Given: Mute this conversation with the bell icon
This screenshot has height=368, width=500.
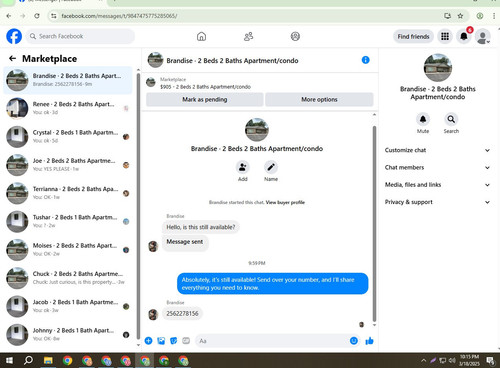Looking at the screenshot, I should click(x=423, y=119).
